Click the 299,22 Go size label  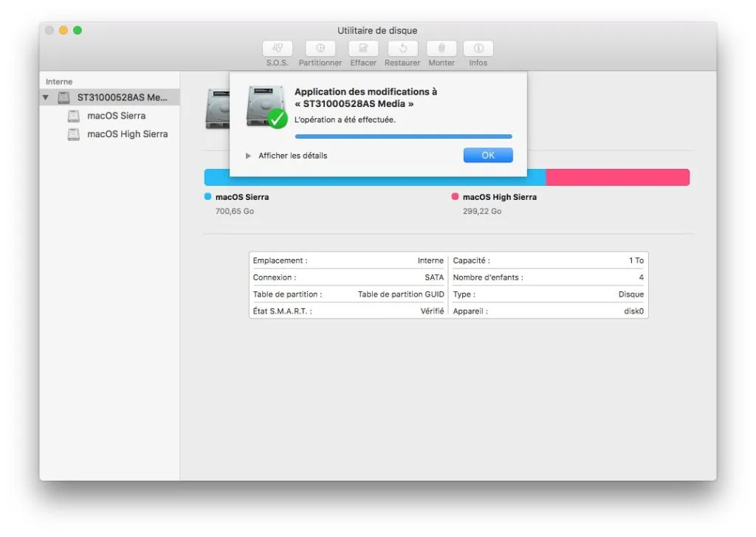(x=482, y=211)
